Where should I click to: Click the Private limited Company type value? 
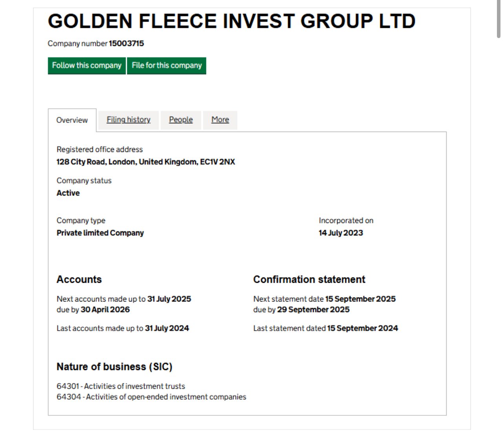click(x=100, y=233)
